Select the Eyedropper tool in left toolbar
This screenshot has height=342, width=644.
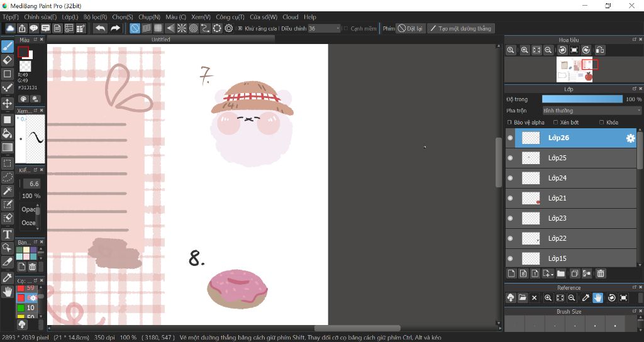point(8,277)
